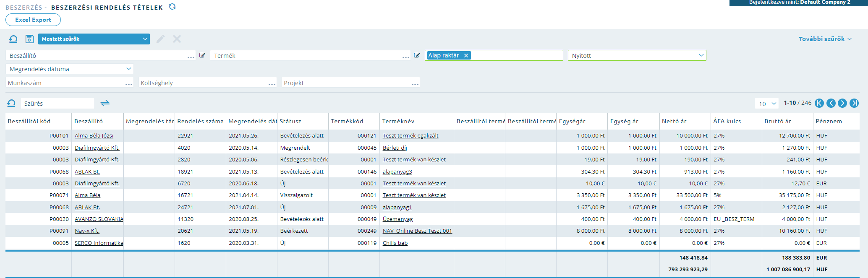The image size is (868, 278).
Task: Click date cell 2020.08.25.
Action: (x=251, y=219)
